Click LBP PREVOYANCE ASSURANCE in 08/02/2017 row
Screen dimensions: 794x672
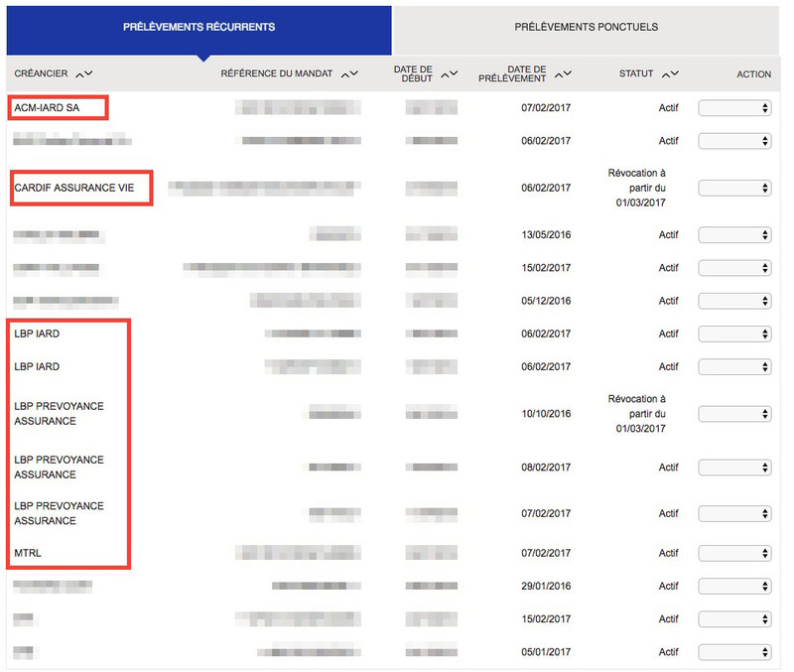tap(59, 468)
